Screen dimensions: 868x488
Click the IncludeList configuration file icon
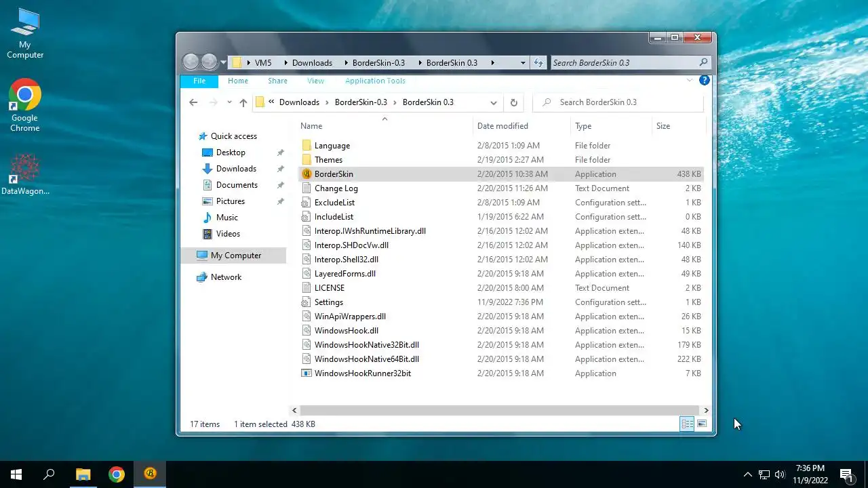pyautogui.click(x=307, y=217)
